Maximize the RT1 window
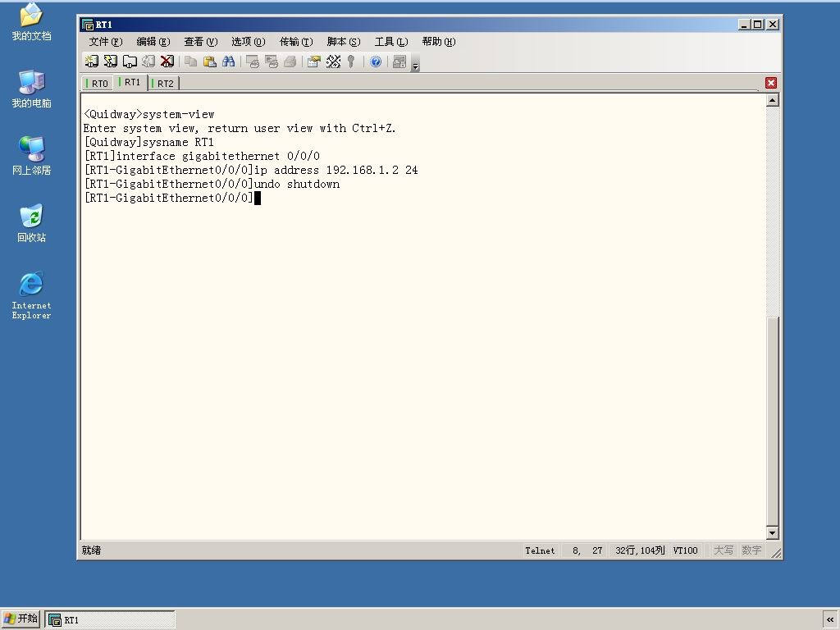 [x=757, y=25]
